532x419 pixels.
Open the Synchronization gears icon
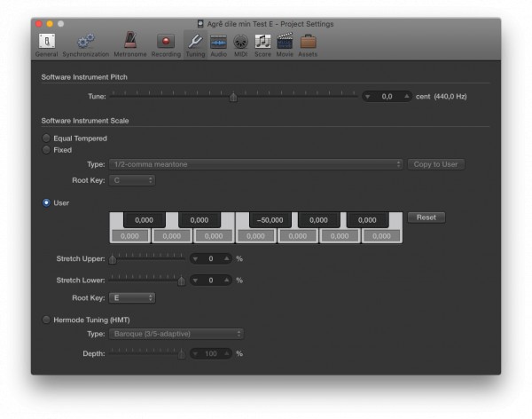click(x=86, y=41)
